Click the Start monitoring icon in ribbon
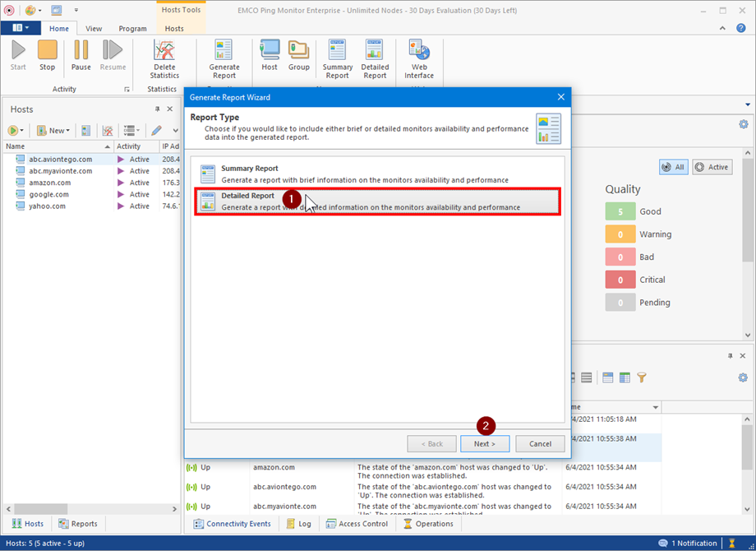Viewport: 756px width, 551px height. tap(18, 55)
